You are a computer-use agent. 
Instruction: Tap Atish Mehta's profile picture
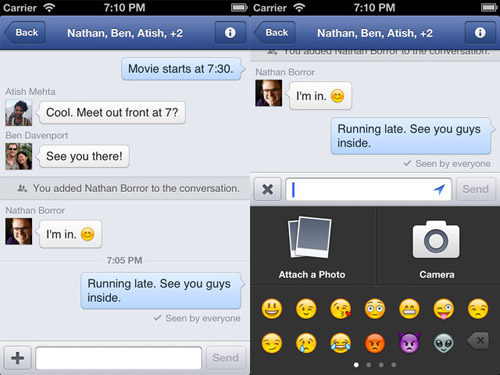[19, 113]
